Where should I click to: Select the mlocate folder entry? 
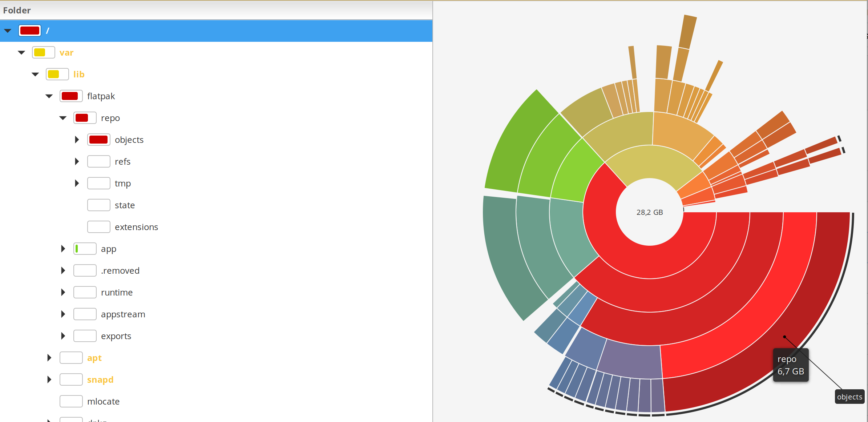coord(103,402)
